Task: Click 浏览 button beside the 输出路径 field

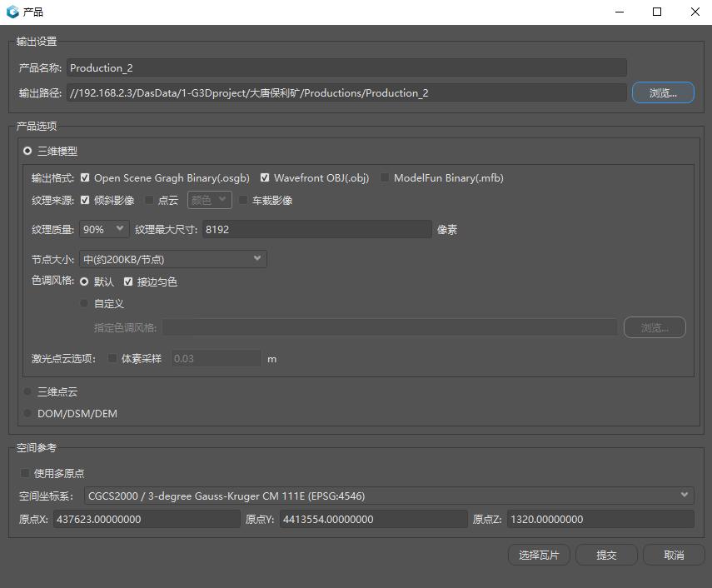Action: pyautogui.click(x=663, y=92)
